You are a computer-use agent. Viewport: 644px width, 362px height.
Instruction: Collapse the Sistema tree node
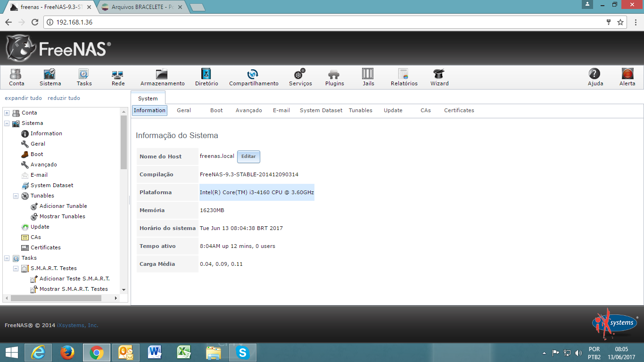click(x=7, y=123)
